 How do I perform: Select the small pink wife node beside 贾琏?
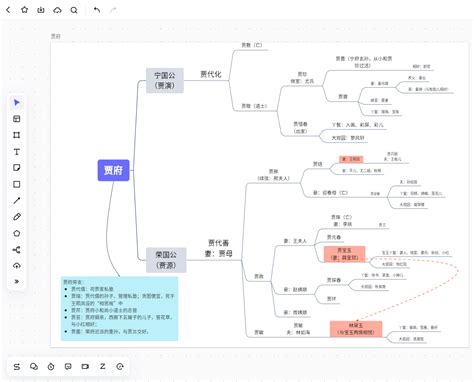pyautogui.click(x=351, y=159)
